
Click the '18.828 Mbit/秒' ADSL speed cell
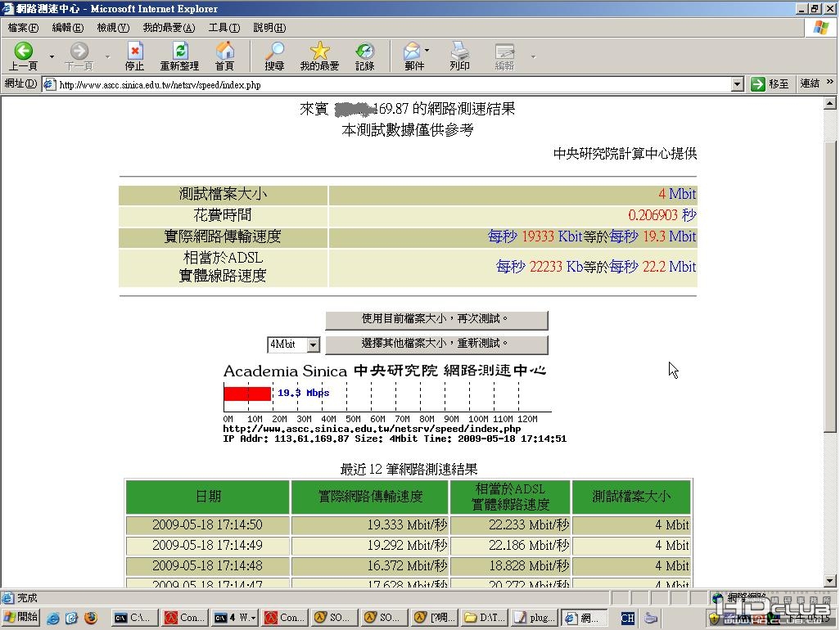(511, 565)
